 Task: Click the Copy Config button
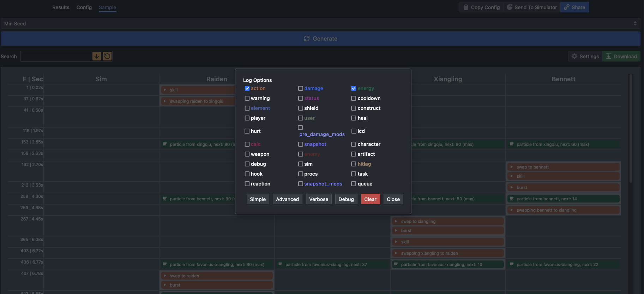point(481,7)
